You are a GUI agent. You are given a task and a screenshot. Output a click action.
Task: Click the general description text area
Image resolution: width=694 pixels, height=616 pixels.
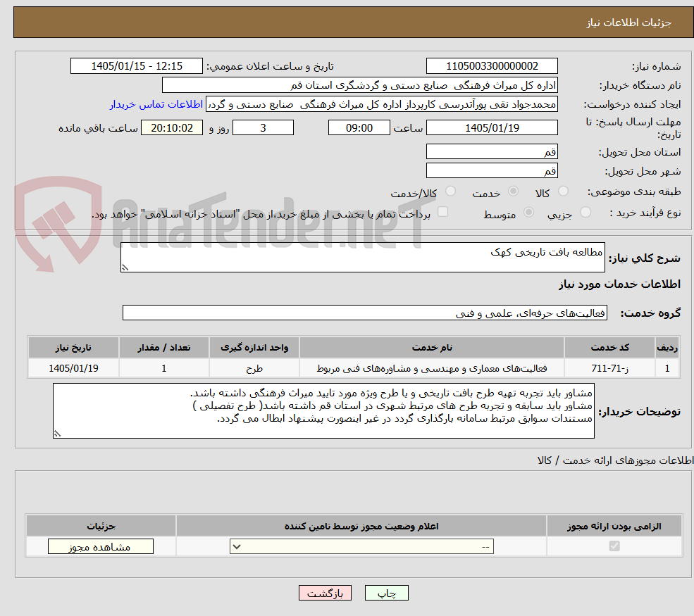[362, 258]
